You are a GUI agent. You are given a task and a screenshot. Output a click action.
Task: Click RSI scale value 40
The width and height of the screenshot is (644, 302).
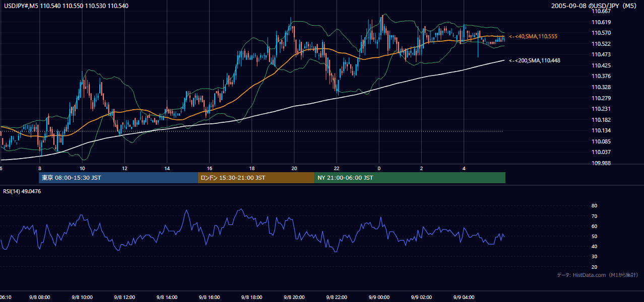pos(594,247)
